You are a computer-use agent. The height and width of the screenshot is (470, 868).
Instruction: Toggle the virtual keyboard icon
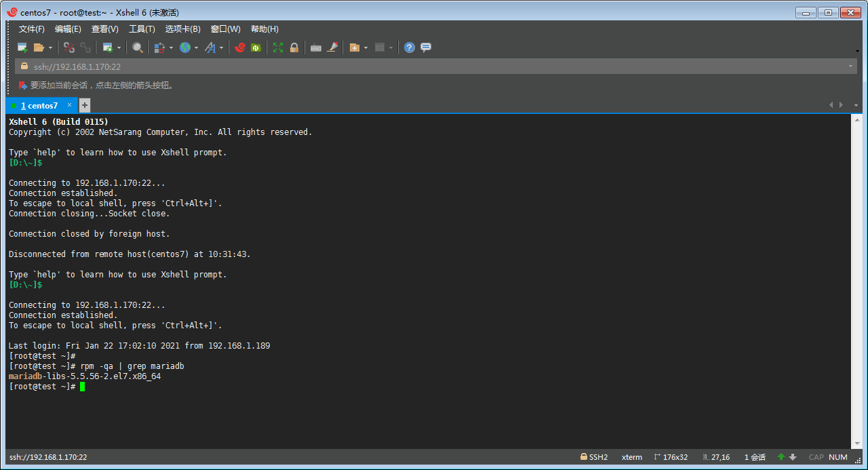[x=315, y=47]
